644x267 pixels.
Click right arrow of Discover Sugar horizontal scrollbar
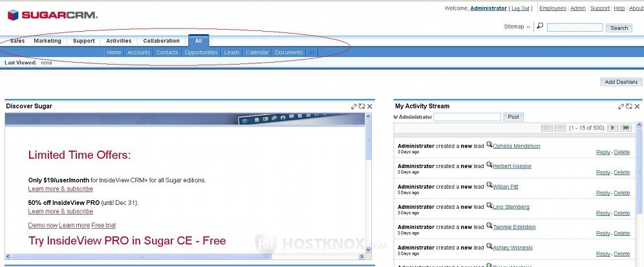(x=361, y=256)
